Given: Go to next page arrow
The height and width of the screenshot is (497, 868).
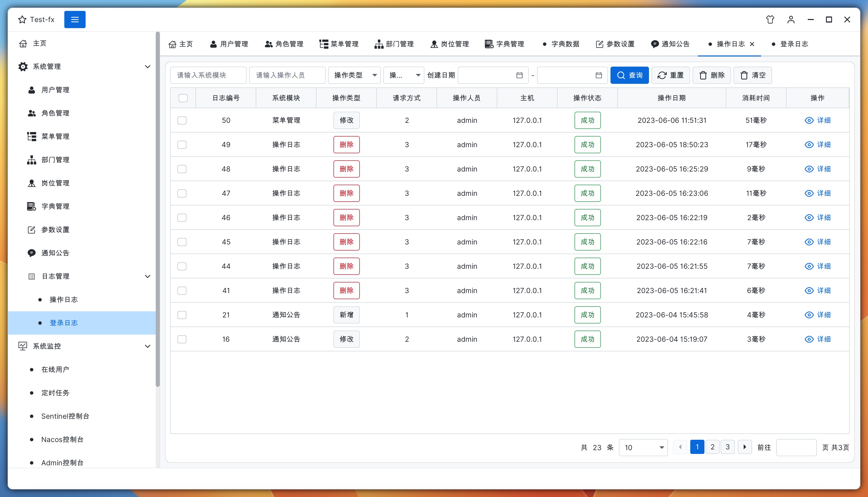Looking at the screenshot, I should [x=745, y=447].
